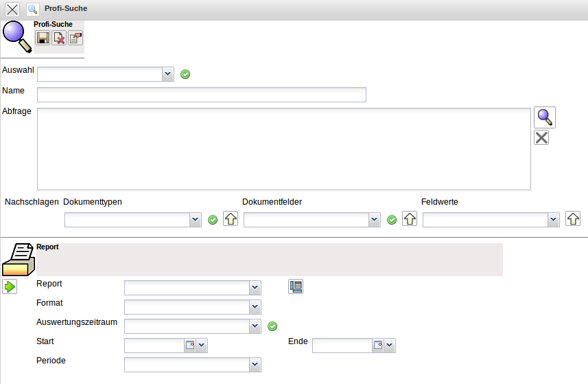Click into the Name text field
Image resolution: width=588 pixels, height=384 pixels.
click(x=201, y=95)
